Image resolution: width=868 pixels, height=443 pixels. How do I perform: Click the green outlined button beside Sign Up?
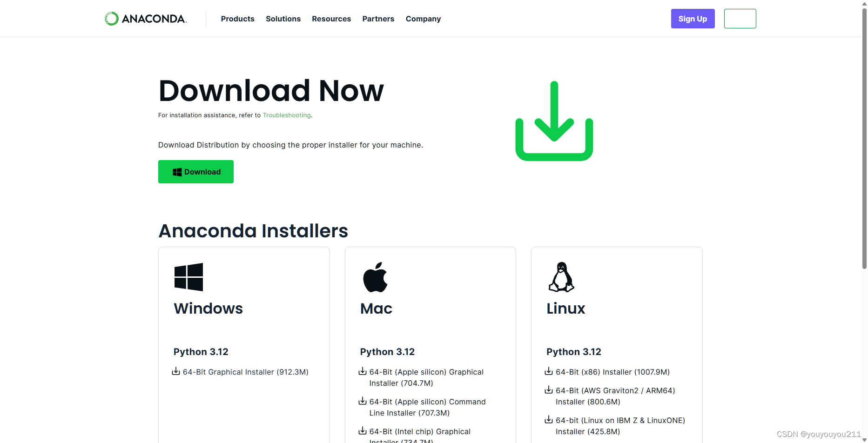tap(740, 19)
